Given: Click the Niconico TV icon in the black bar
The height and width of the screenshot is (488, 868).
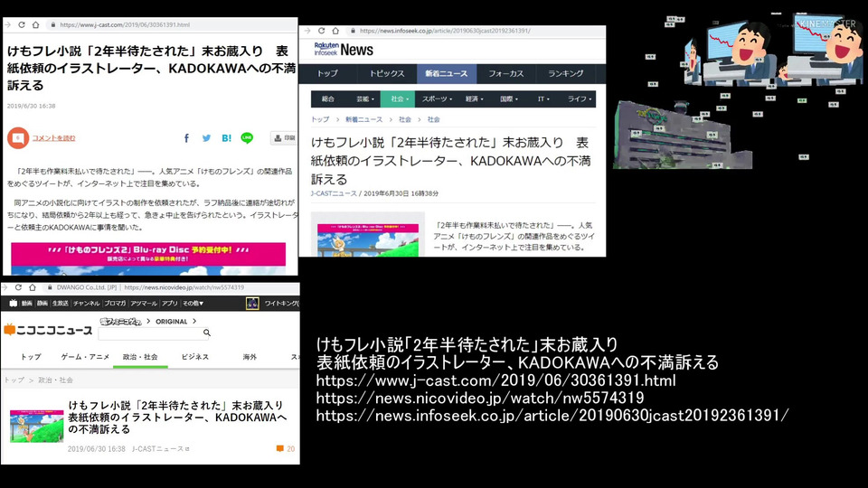Looking at the screenshot, I should (14, 304).
